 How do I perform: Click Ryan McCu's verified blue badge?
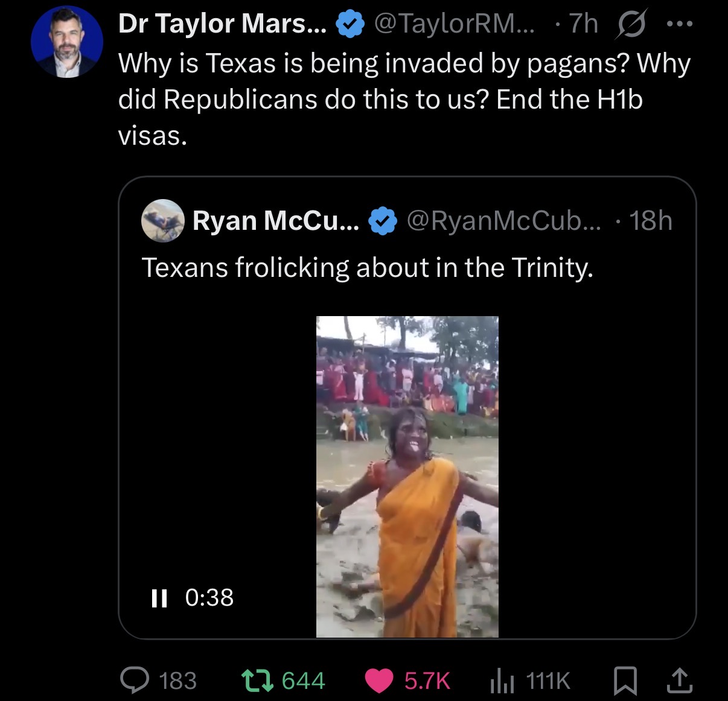pyautogui.click(x=382, y=221)
